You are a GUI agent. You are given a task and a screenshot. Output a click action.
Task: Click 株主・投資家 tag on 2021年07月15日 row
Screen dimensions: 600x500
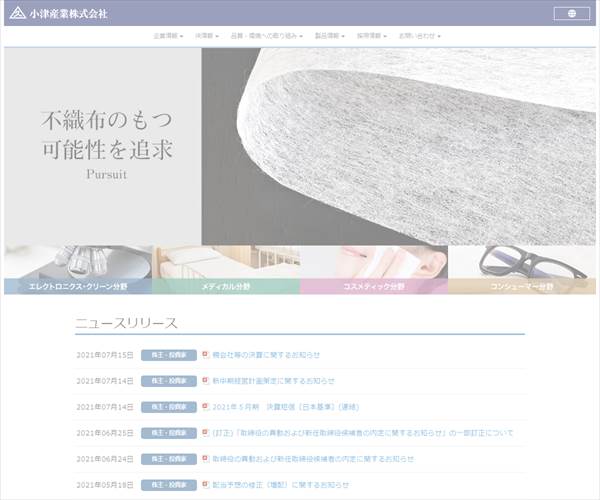[x=169, y=355]
